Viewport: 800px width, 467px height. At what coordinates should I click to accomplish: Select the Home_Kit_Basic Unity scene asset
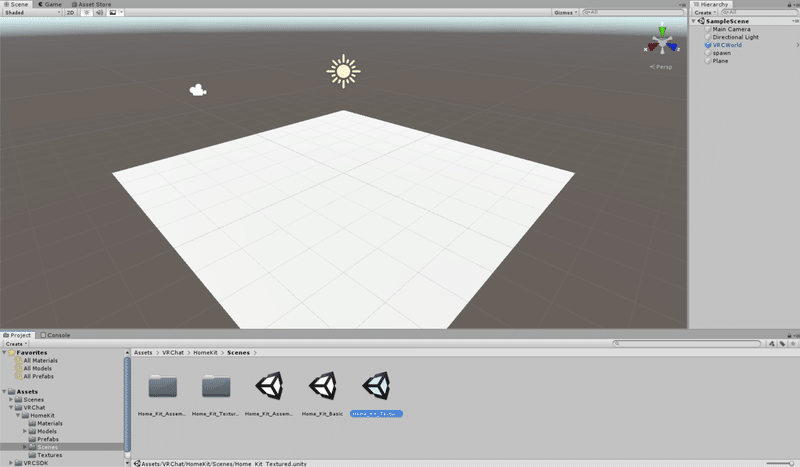click(322, 386)
